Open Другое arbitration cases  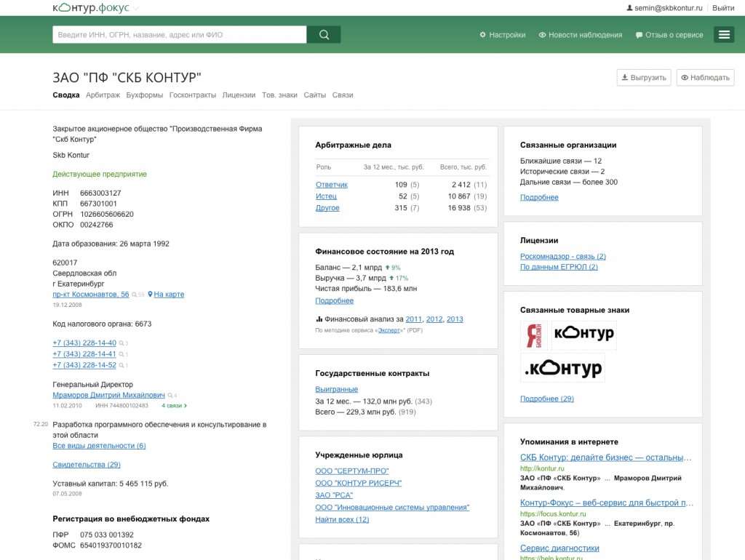(x=327, y=207)
